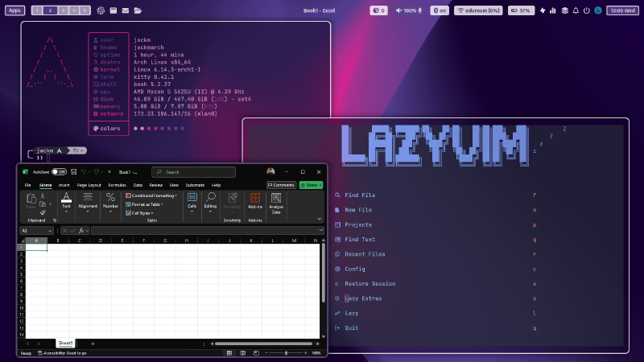Switch to workspace 3 in top bar
Image resolution: width=644 pixels, height=362 pixels.
pyautogui.click(x=64, y=10)
